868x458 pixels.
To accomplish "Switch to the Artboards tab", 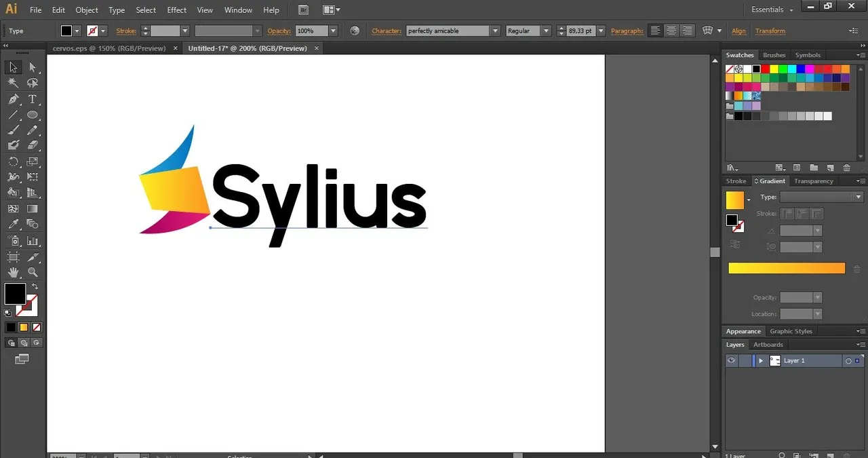I will click(768, 345).
